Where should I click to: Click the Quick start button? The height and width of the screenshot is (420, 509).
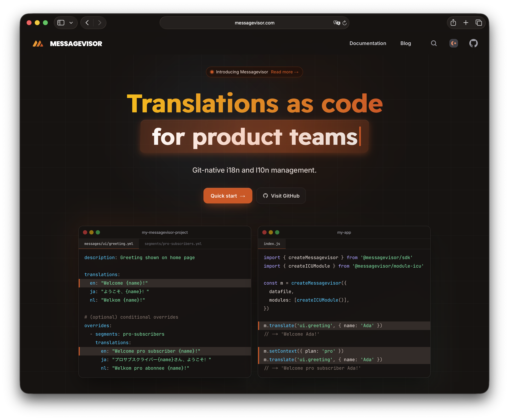(228, 196)
